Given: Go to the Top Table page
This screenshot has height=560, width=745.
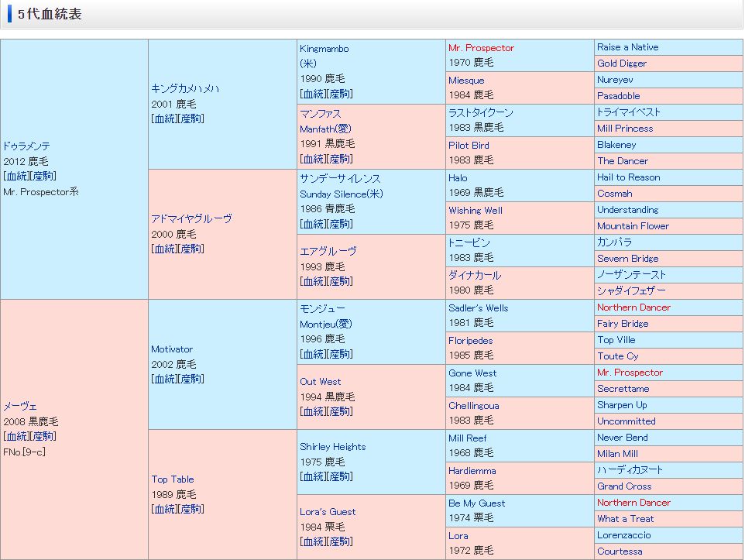Looking at the screenshot, I should point(173,479).
